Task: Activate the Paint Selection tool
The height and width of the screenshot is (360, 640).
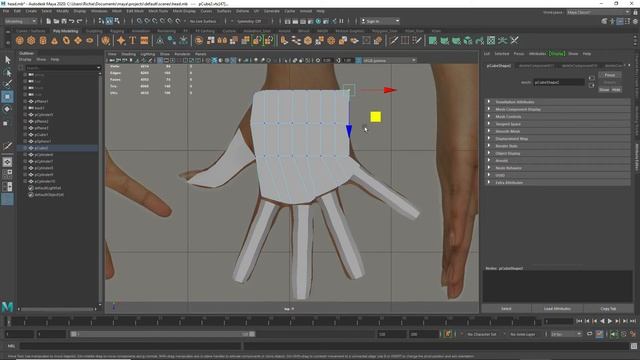Action: [7, 84]
